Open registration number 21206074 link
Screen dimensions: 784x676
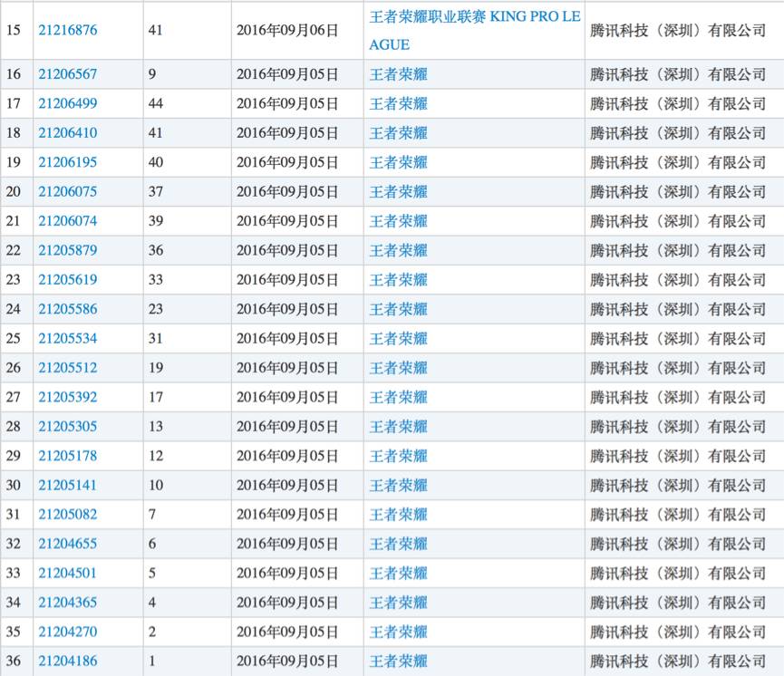[67, 221]
